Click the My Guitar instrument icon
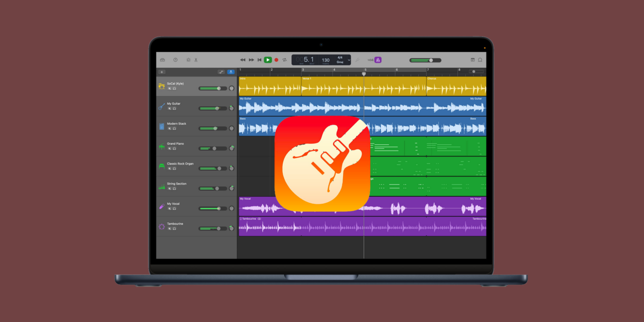Image resolution: width=644 pixels, height=322 pixels. pyautogui.click(x=160, y=107)
